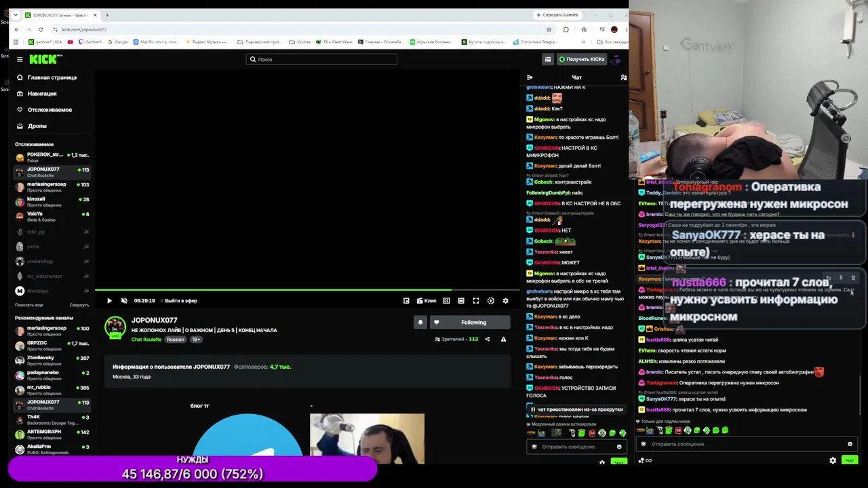Open the player playback speed icon
Screen dimensions: 868x488
coord(491,301)
